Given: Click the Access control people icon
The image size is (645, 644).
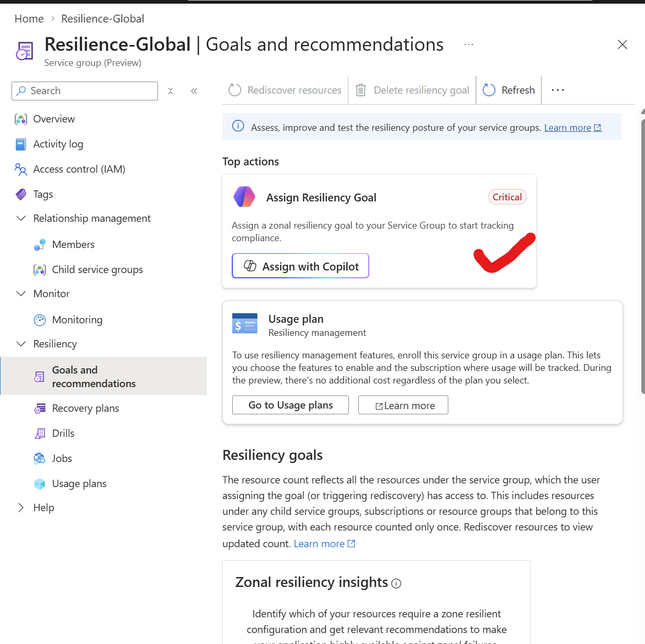Looking at the screenshot, I should [21, 170].
